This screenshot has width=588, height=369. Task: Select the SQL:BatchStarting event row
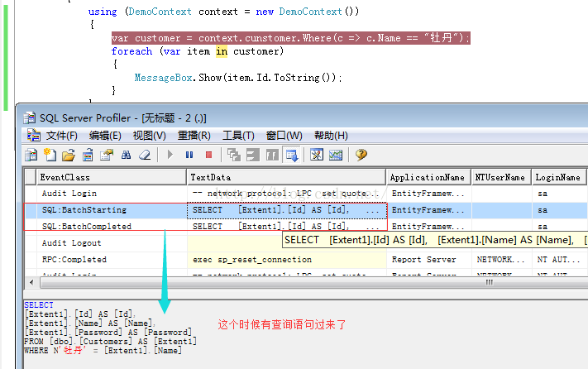306,210
